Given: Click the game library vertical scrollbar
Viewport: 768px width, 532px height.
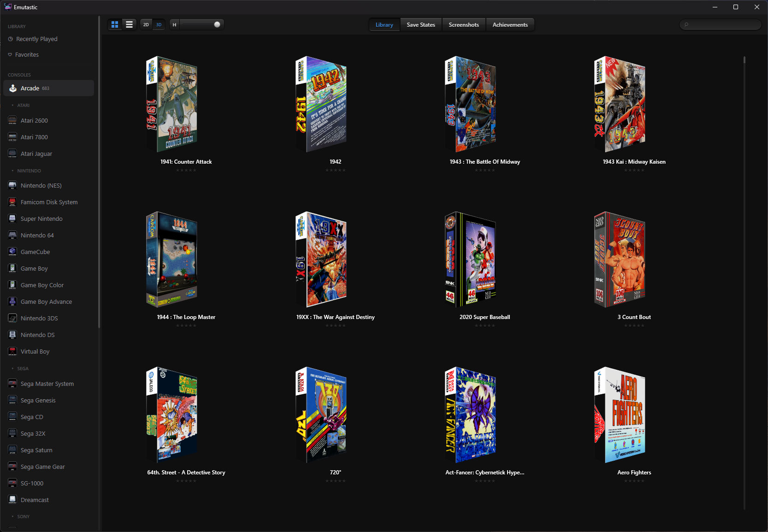Looking at the screenshot, I should (x=744, y=282).
